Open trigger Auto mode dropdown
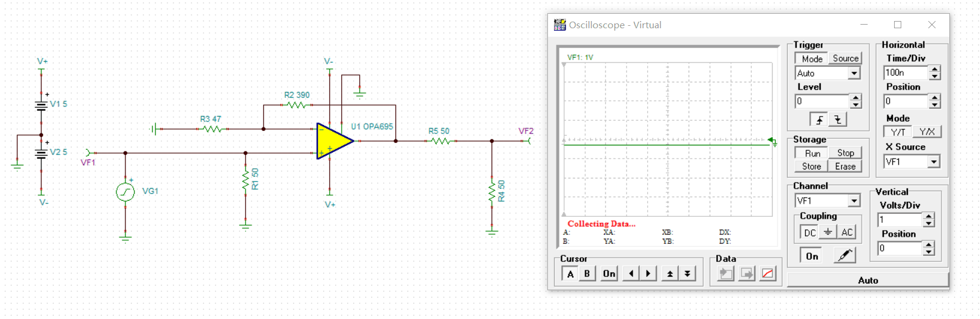 tap(854, 73)
